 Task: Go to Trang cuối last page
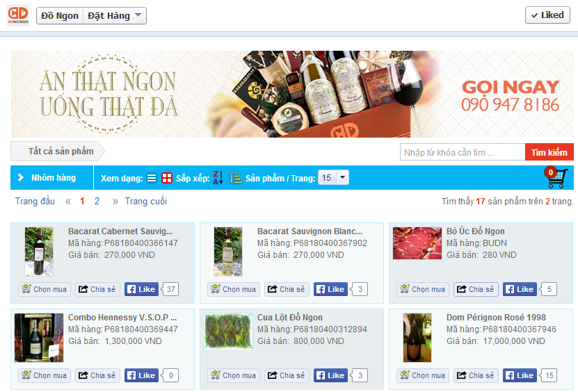coord(146,201)
